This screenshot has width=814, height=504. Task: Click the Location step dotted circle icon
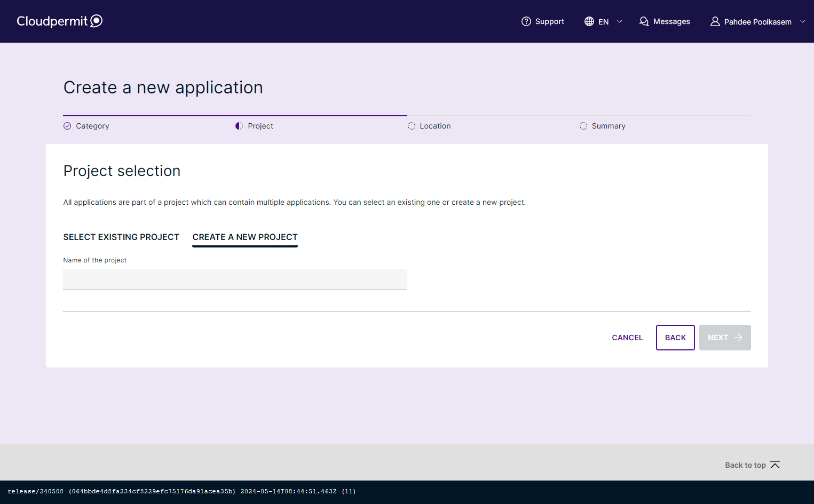(x=412, y=126)
